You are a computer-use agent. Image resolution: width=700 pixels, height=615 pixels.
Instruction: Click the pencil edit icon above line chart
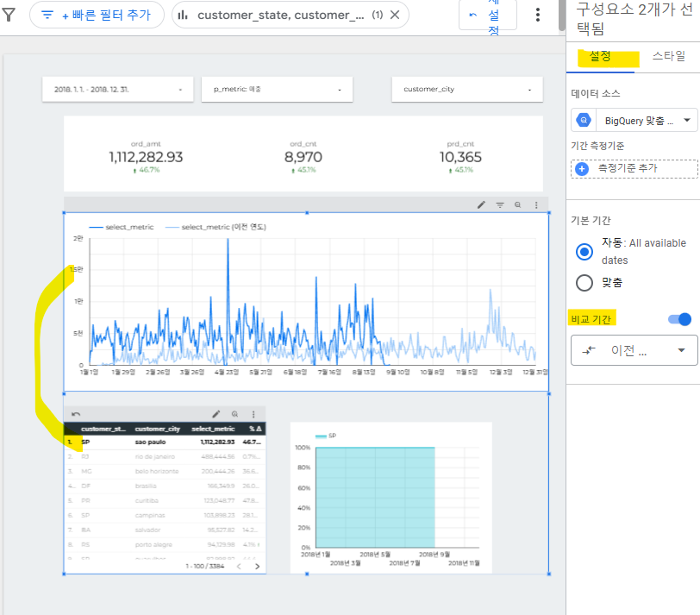pyautogui.click(x=481, y=205)
